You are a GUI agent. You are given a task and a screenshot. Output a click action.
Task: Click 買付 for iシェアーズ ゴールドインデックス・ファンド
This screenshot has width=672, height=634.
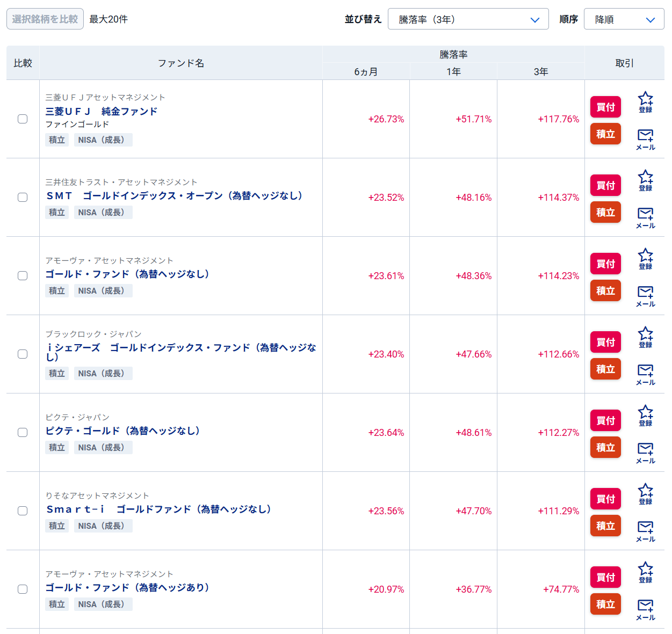tap(605, 342)
